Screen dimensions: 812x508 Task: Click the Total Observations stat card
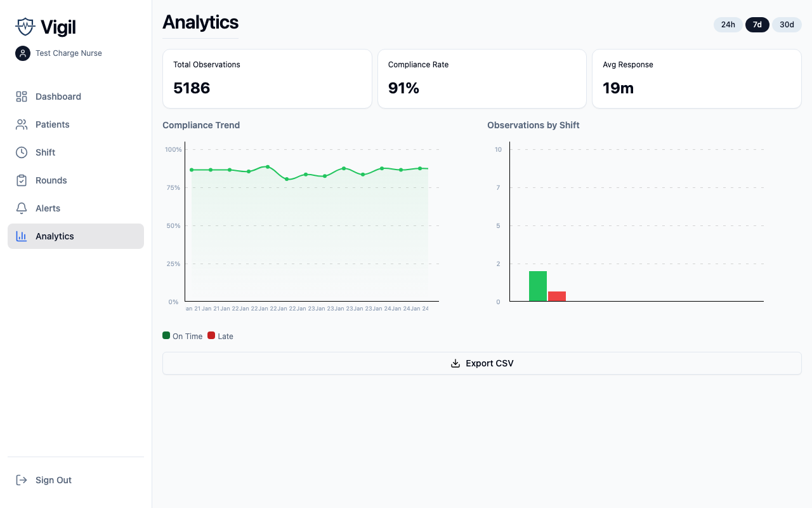(x=267, y=78)
